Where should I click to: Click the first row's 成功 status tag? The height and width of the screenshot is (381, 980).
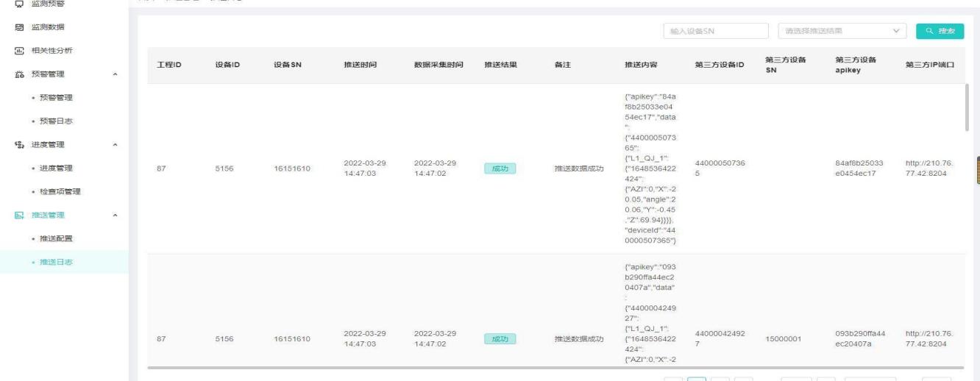tap(500, 168)
